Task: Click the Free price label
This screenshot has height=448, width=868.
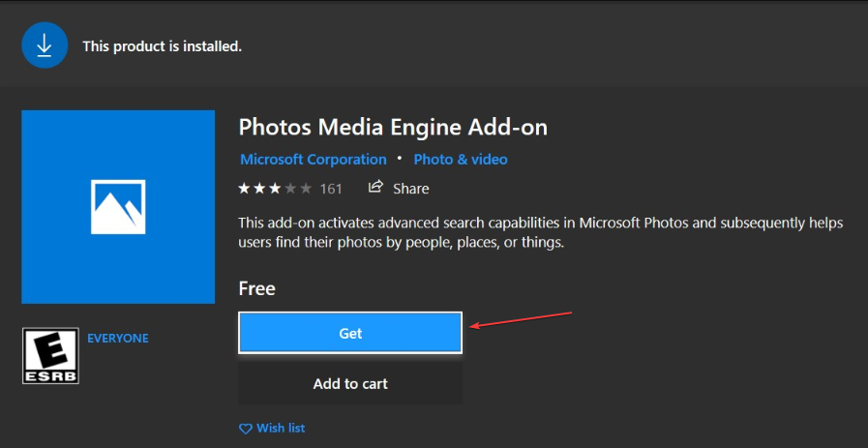Action: (x=256, y=288)
